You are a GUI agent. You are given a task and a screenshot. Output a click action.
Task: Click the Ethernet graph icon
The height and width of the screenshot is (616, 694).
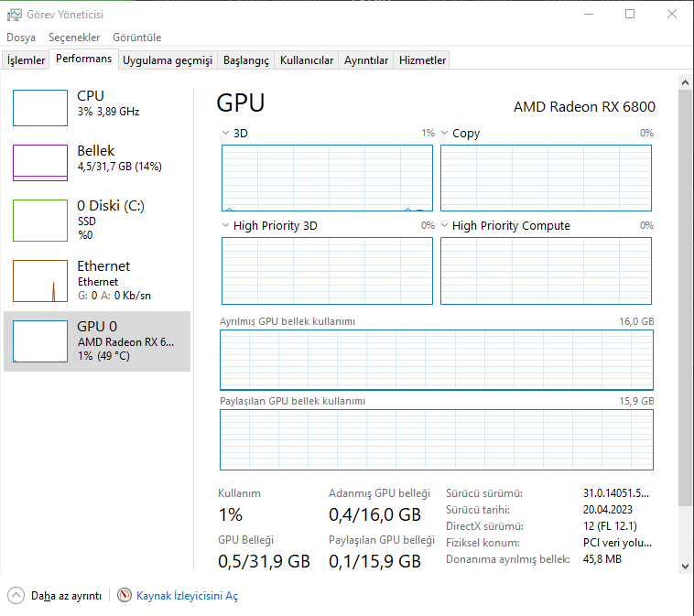coord(40,281)
